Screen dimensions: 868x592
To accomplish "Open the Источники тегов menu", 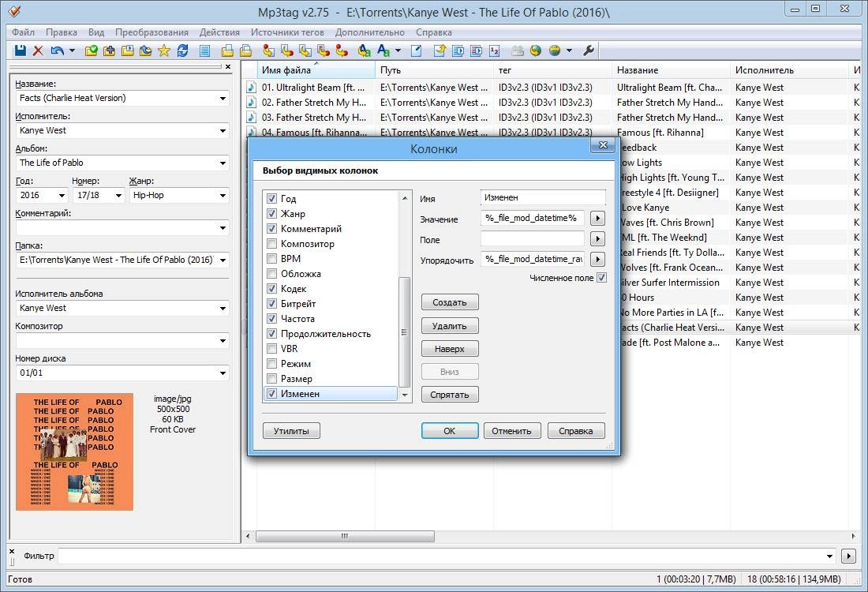I will [287, 32].
